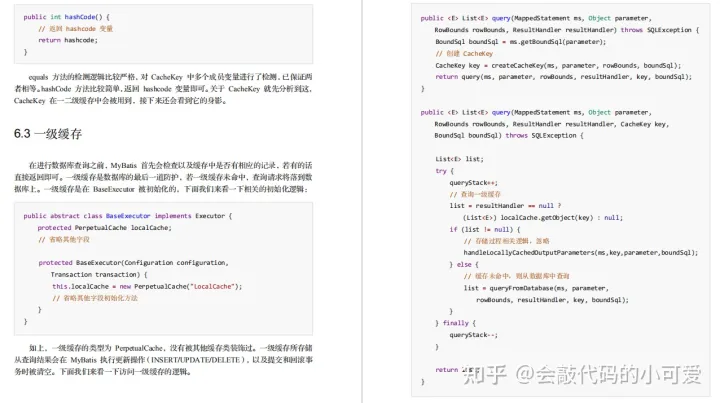Click the "// 省略其他字段初始化方法" comment

[95, 298]
